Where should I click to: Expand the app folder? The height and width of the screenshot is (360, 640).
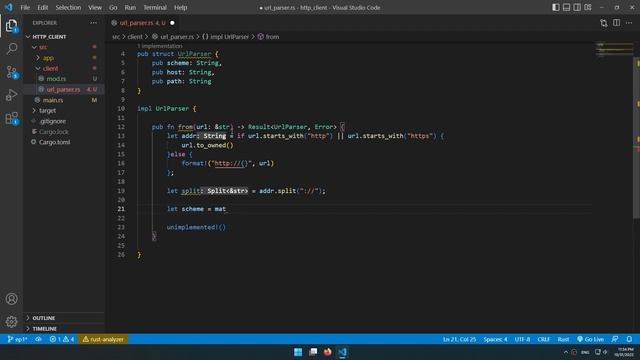[48, 58]
